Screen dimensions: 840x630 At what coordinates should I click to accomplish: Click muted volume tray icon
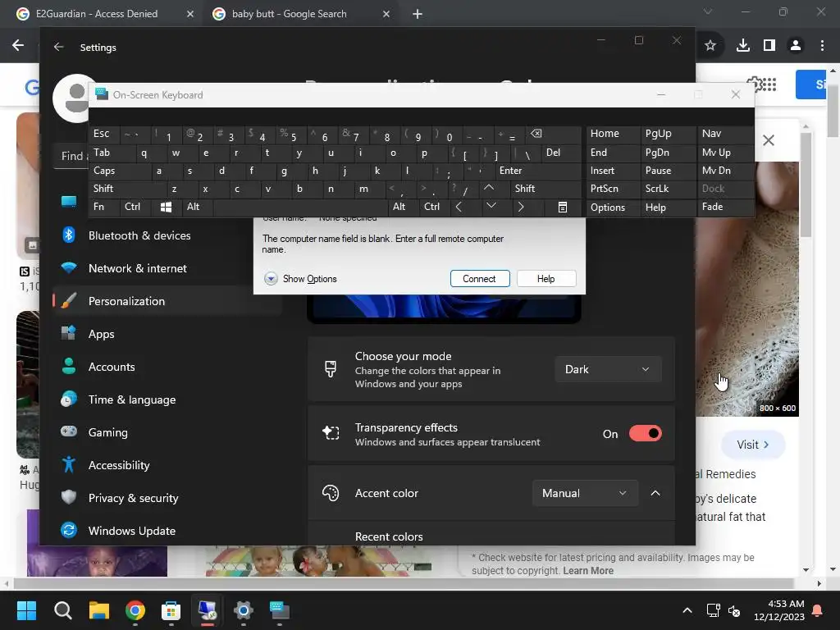[734, 610]
